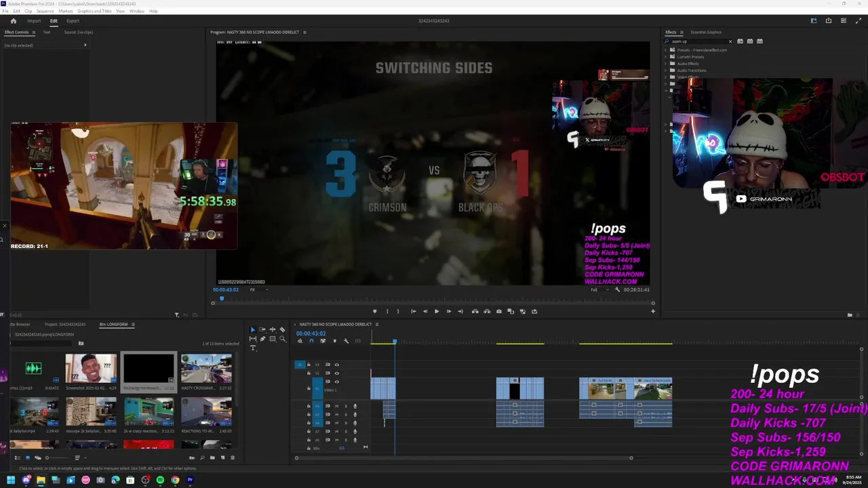This screenshot has height=488, width=868.
Task: Create new bin in Project panel
Action: 212,457
